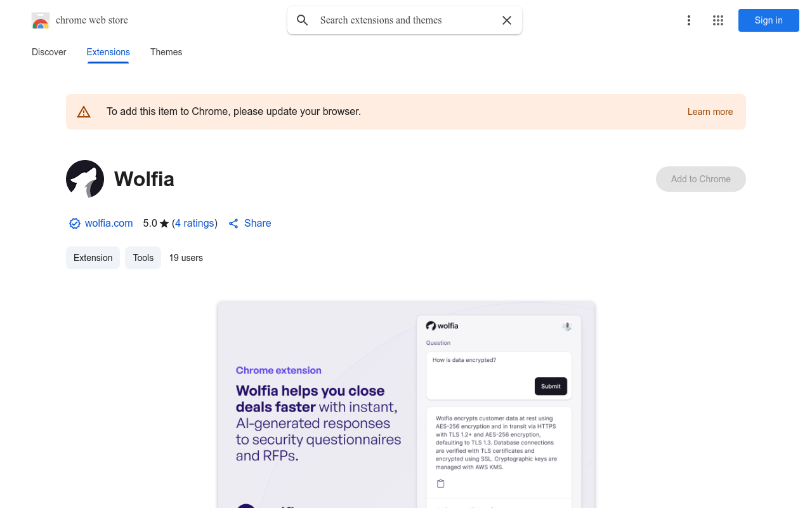Click the Chrome Web Store logo icon
Image resolution: width=812 pixels, height=508 pixels.
tap(41, 20)
